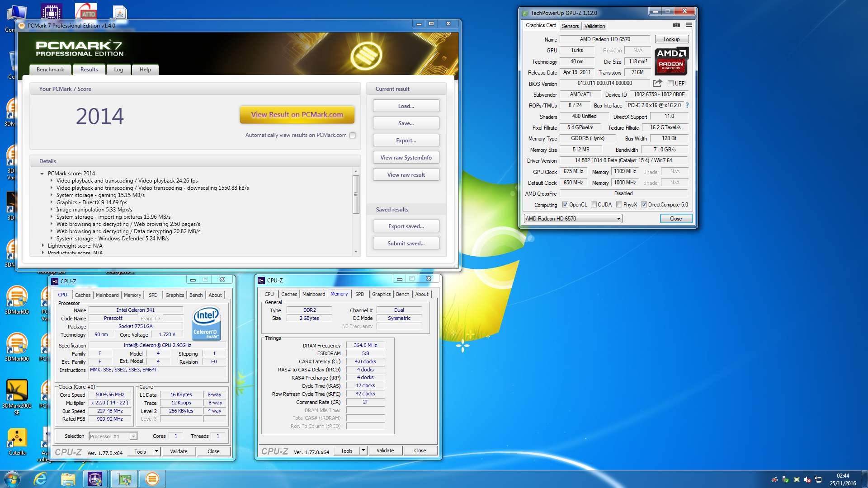Click the Show desktop button on taskbar
The height and width of the screenshot is (488, 868).
coord(865,479)
